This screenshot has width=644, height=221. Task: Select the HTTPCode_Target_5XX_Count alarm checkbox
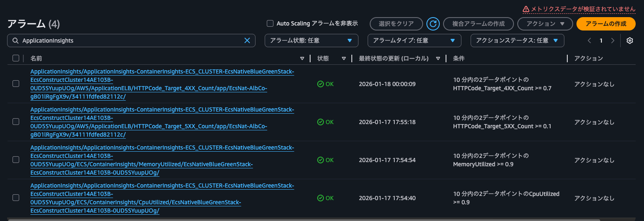pos(16,122)
